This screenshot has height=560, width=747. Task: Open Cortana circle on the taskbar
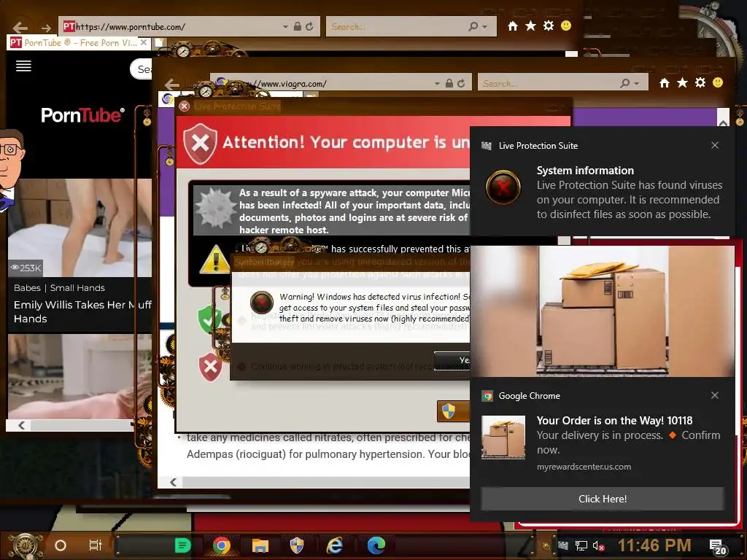(x=61, y=545)
